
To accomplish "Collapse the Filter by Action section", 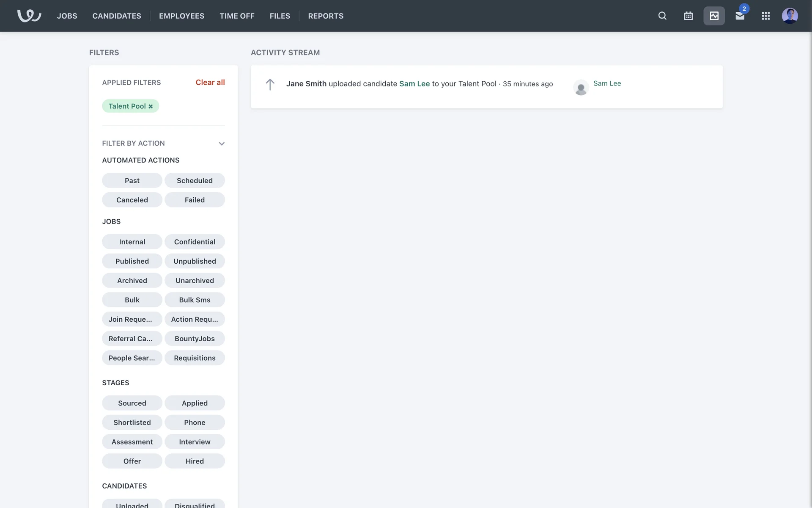I will [x=221, y=144].
